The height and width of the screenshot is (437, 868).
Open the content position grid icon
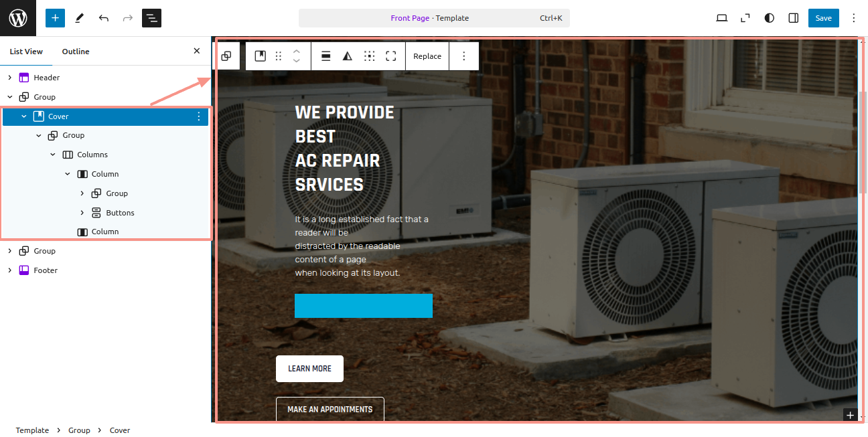(369, 56)
